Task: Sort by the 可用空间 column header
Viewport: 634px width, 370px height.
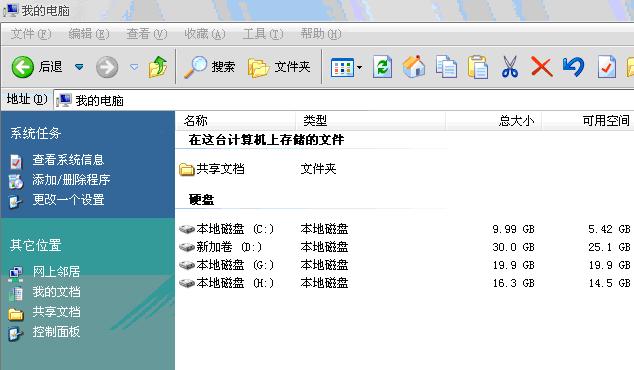Action: (x=588, y=121)
